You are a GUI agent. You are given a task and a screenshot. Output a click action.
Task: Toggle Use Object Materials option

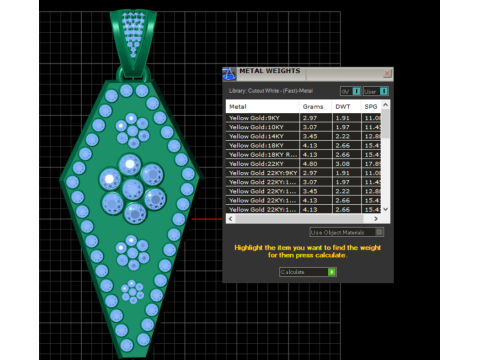(x=347, y=232)
